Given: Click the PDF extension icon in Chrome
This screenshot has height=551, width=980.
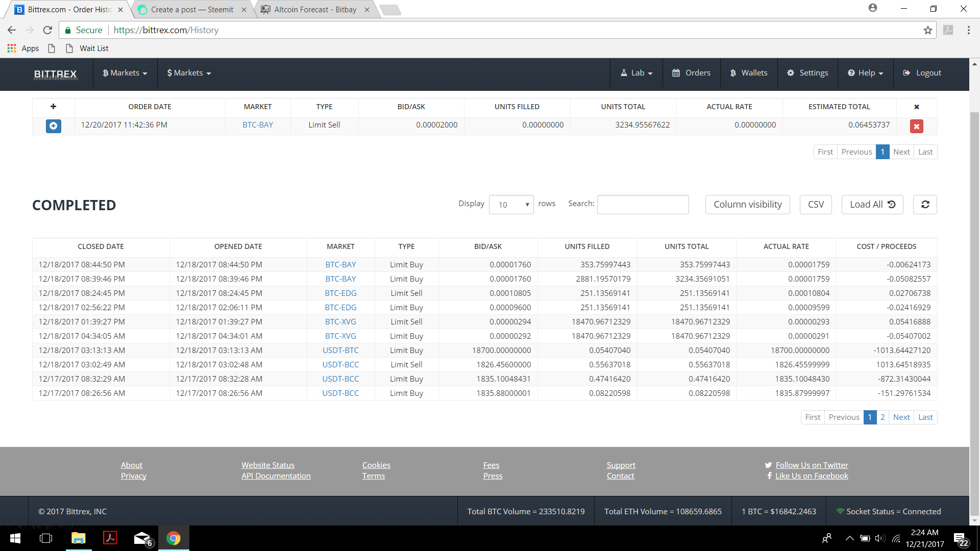Looking at the screenshot, I should (948, 30).
